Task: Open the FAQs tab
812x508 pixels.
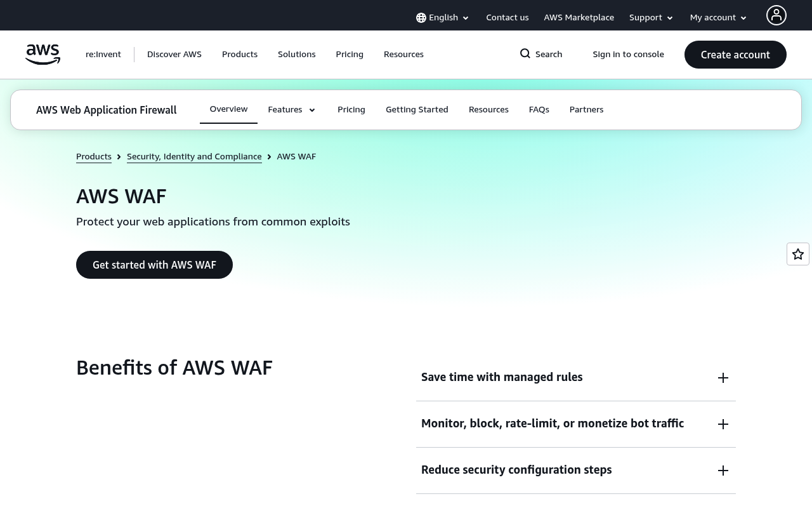Action: (x=539, y=110)
